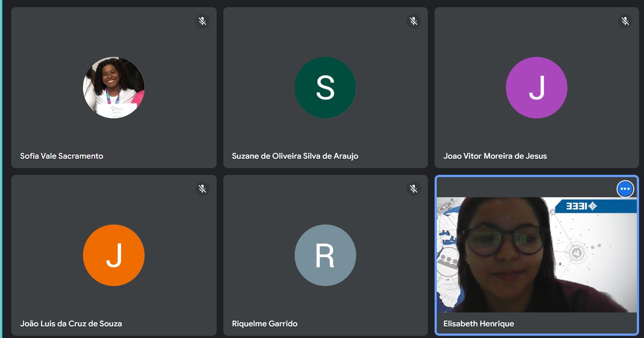This screenshot has width=644, height=338.
Task: Click the name Sofia Vale Sacramento
Action: pos(61,156)
